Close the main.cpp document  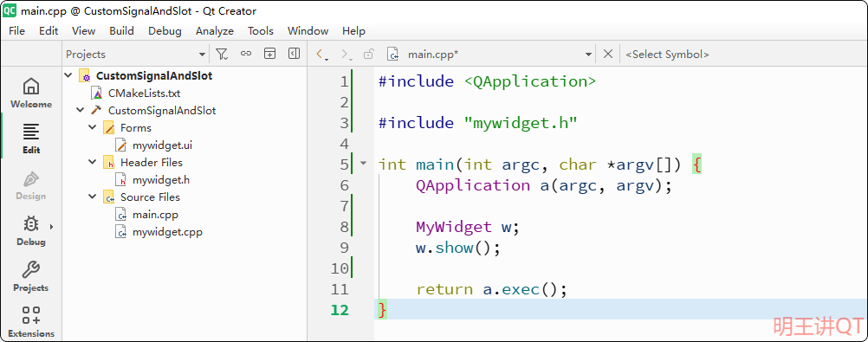point(608,55)
